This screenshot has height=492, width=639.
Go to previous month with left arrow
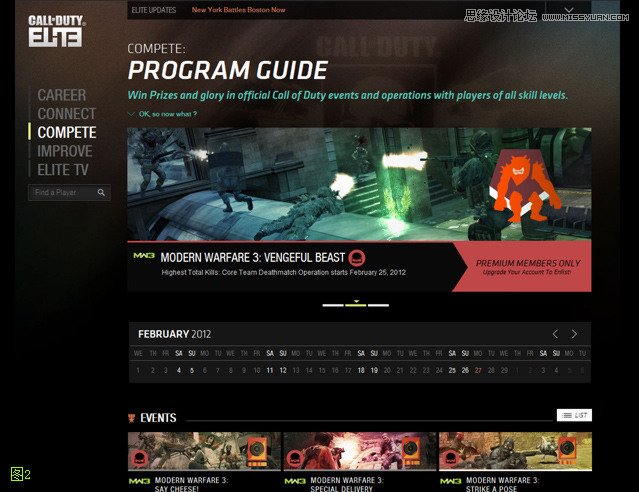(x=555, y=334)
